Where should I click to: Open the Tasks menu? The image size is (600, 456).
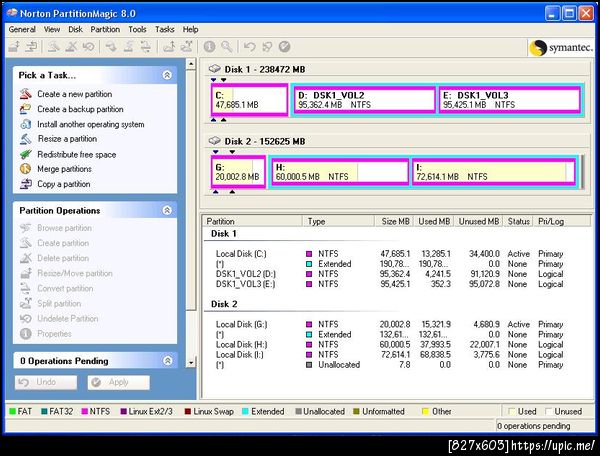[x=165, y=29]
